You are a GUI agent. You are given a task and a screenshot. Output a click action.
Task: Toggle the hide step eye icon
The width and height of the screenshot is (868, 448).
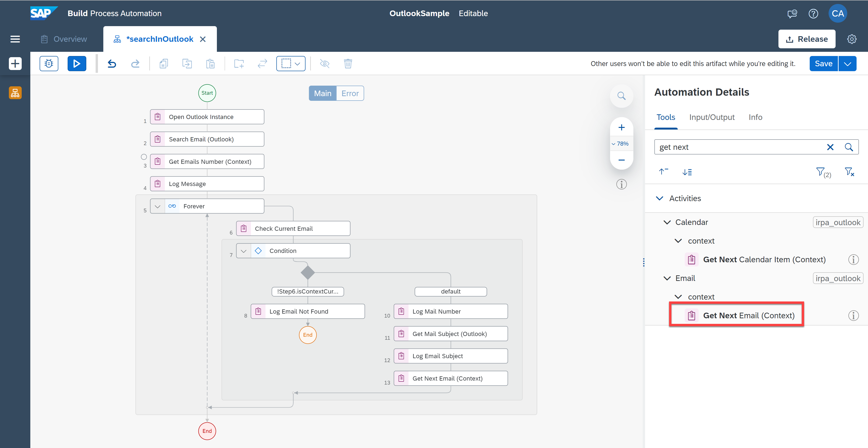coord(324,63)
